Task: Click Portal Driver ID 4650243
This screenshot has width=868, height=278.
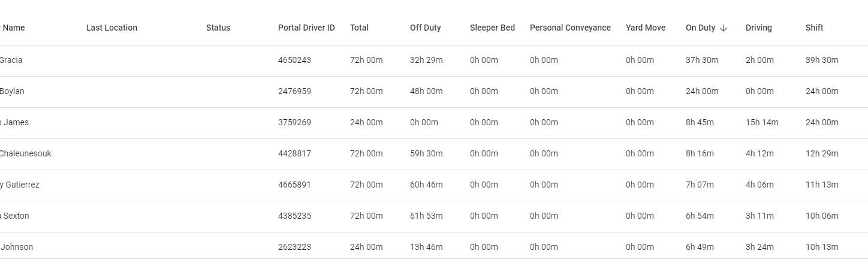Action: 294,60
